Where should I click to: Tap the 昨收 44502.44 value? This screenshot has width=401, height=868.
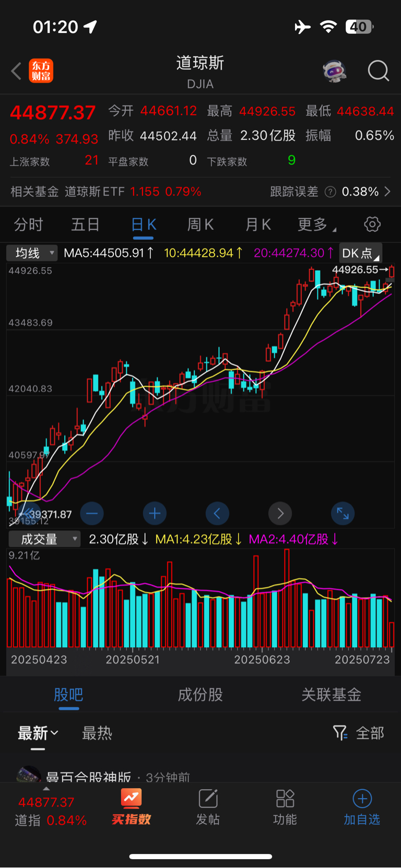click(168, 136)
